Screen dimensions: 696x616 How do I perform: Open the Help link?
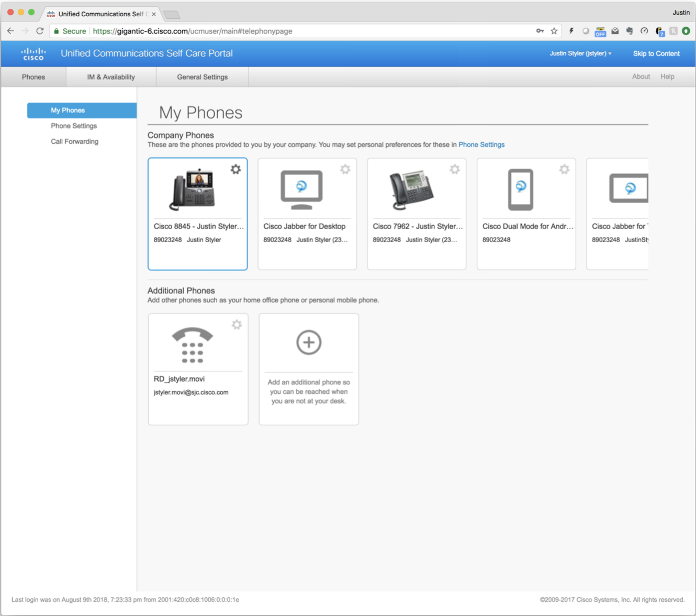tap(667, 77)
